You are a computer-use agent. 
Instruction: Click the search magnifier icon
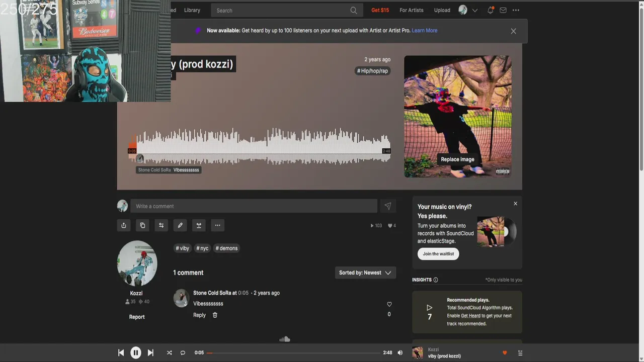pos(354,10)
